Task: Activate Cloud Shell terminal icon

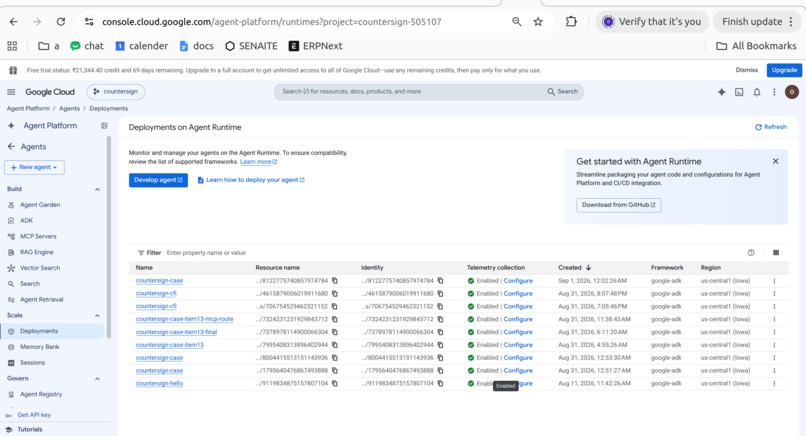Action: (739, 92)
